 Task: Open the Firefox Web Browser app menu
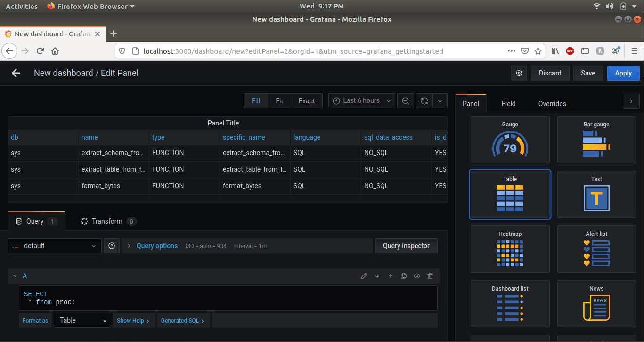91,6
